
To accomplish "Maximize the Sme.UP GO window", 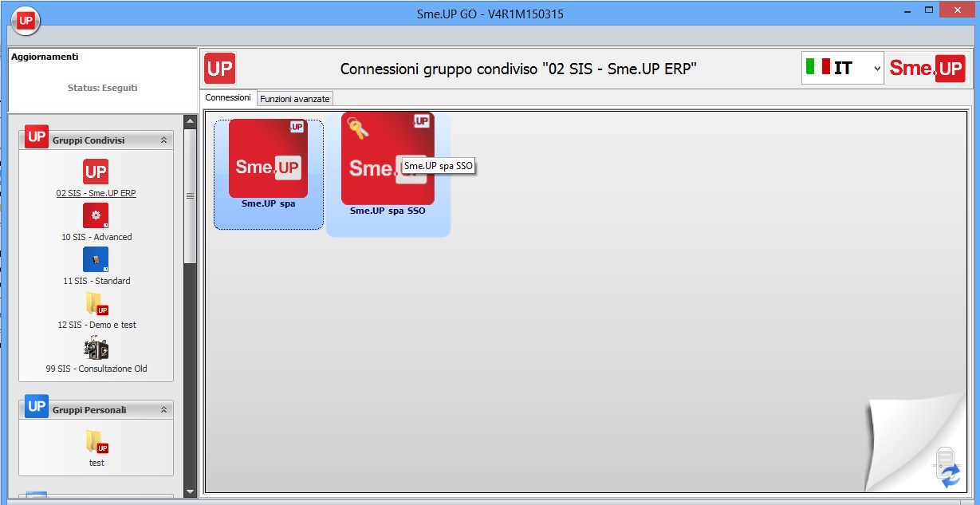I will (928, 10).
